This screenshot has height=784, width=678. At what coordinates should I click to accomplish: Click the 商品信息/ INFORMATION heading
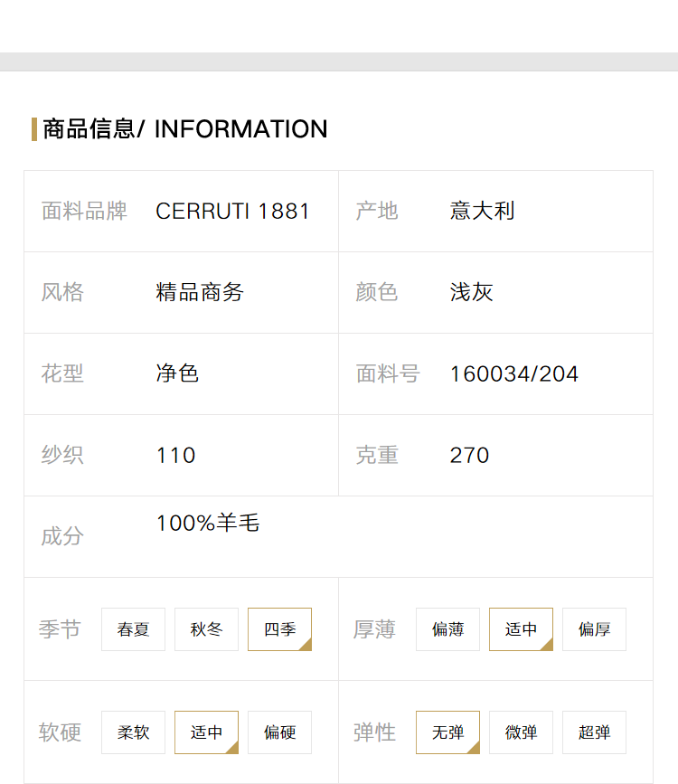[x=185, y=129]
